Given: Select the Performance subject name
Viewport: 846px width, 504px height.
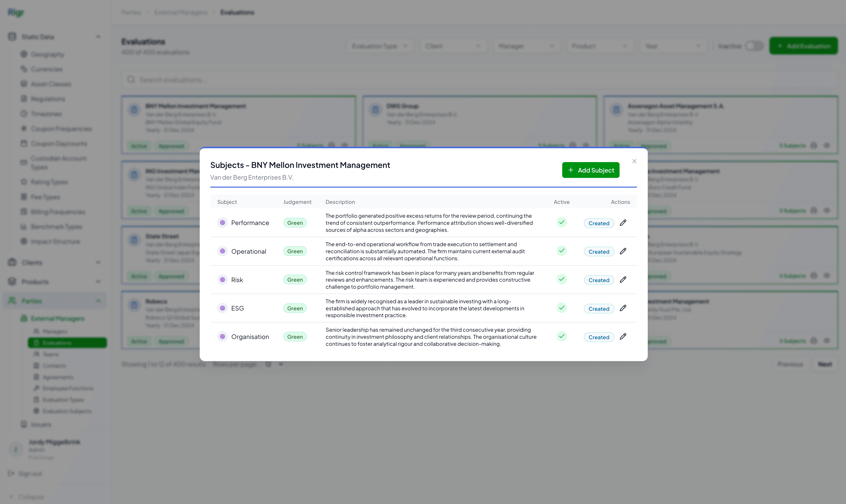Looking at the screenshot, I should pyautogui.click(x=250, y=223).
